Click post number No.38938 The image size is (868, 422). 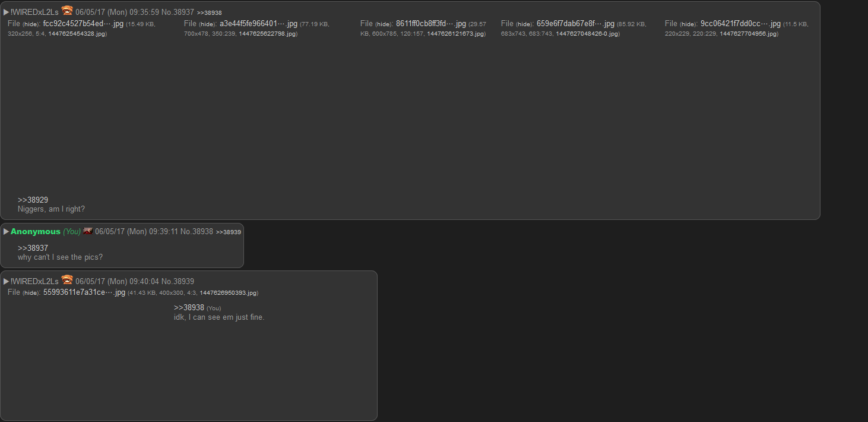197,232
